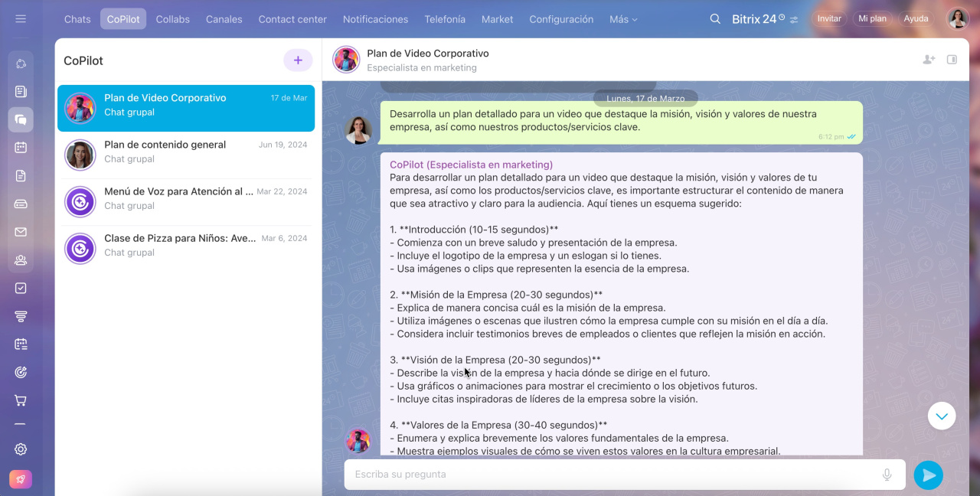Viewport: 980px width, 496px height.
Task: Add a member to the chat
Action: pos(929,60)
